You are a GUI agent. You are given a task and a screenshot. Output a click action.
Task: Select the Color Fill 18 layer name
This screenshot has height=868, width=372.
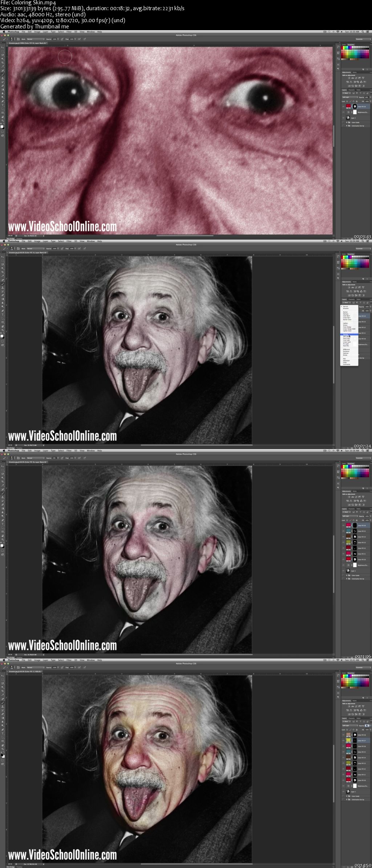pos(362,735)
